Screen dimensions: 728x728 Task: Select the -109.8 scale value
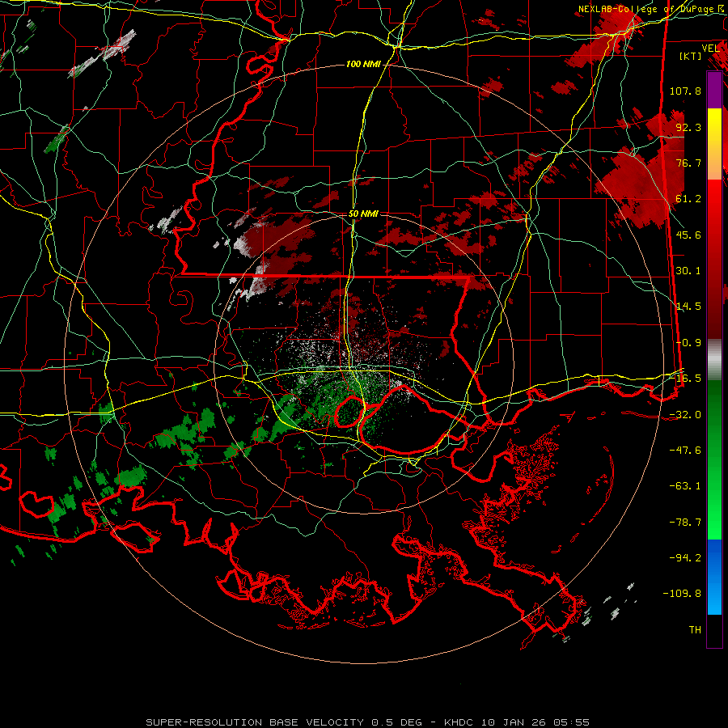(x=683, y=594)
